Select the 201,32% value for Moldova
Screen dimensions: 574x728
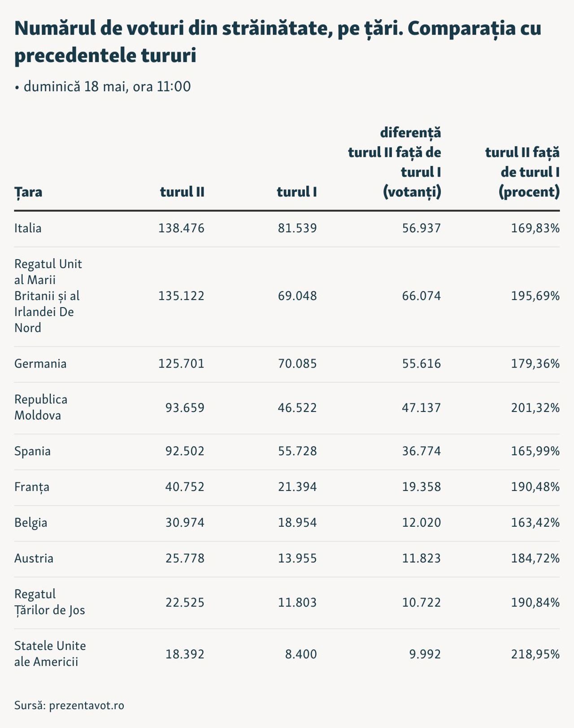[x=535, y=408]
